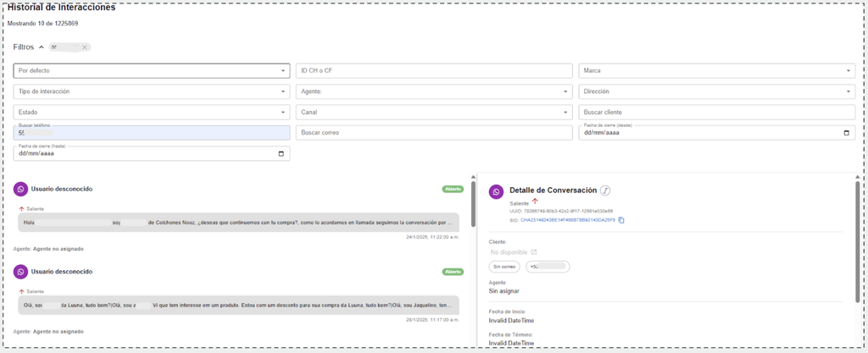Open the Dirección dropdown
The width and height of the screenshot is (868, 353).
tap(716, 91)
